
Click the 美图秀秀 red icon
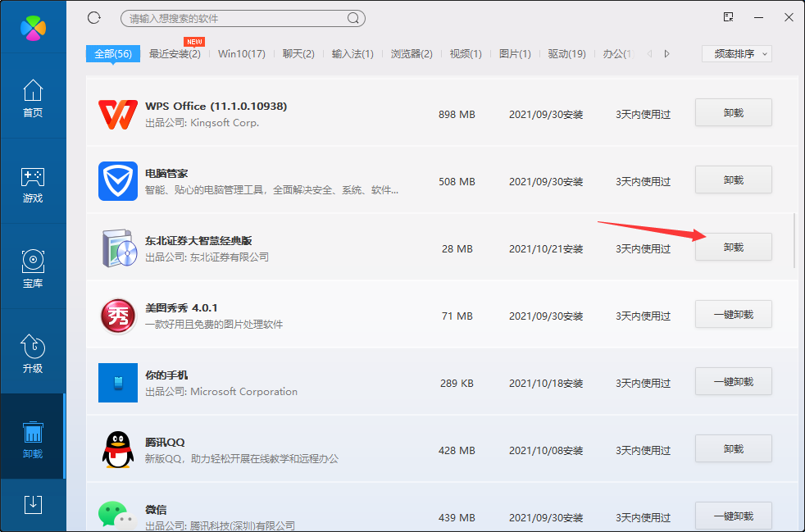pyautogui.click(x=118, y=316)
